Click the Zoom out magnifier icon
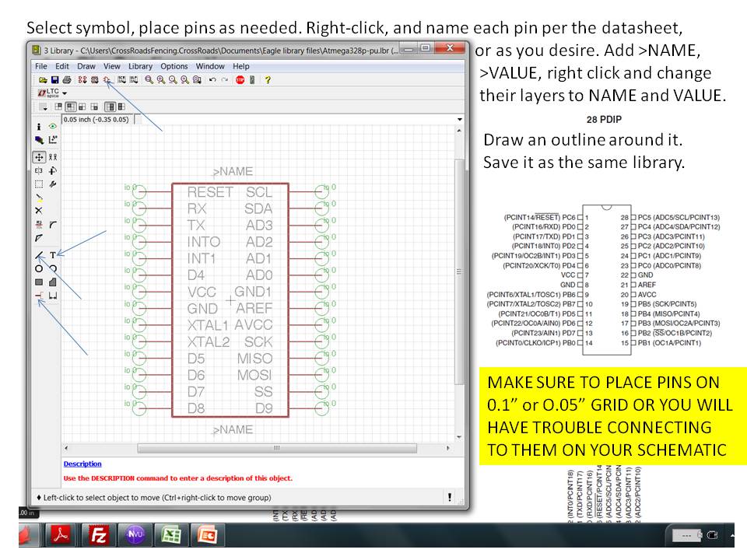The width and height of the screenshot is (747, 560). pos(173,80)
